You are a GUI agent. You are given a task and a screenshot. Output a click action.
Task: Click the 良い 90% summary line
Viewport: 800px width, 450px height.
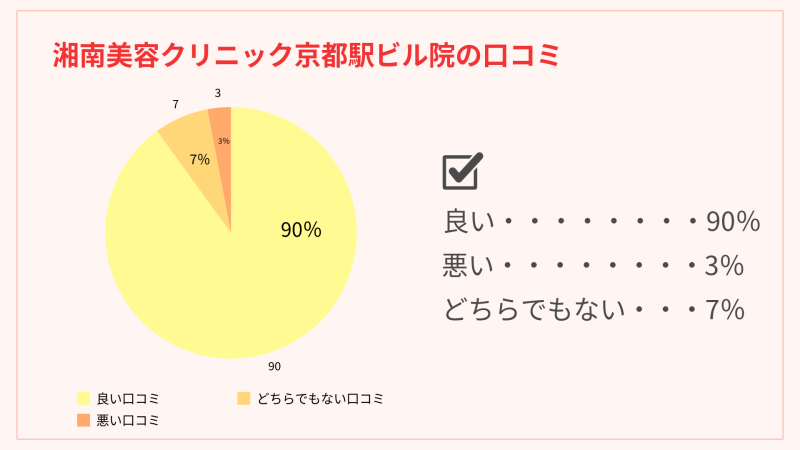click(x=601, y=222)
